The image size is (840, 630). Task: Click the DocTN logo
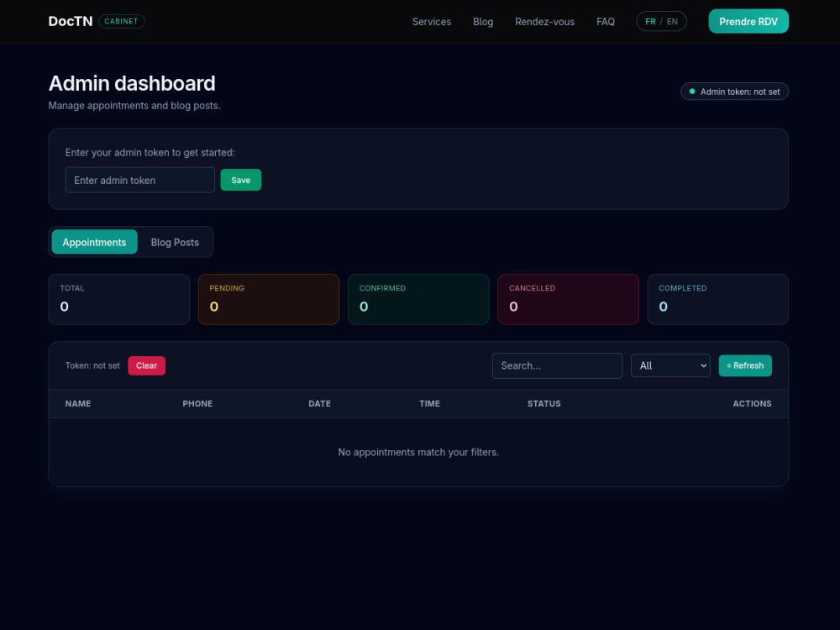71,22
